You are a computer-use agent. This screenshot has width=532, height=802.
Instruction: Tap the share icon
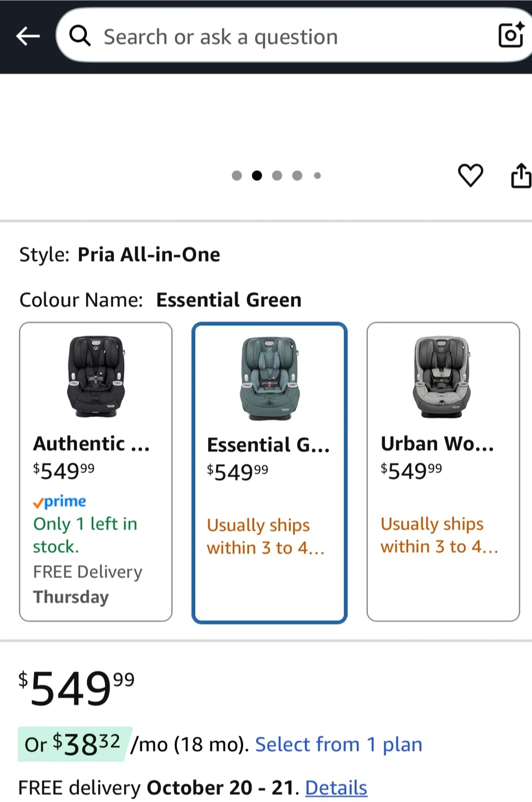coord(521,175)
